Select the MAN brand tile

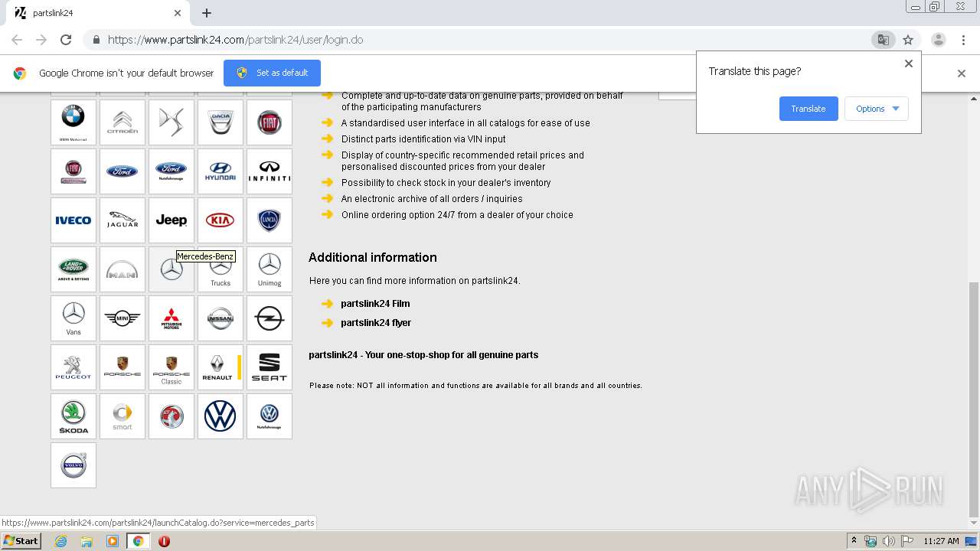(122, 269)
